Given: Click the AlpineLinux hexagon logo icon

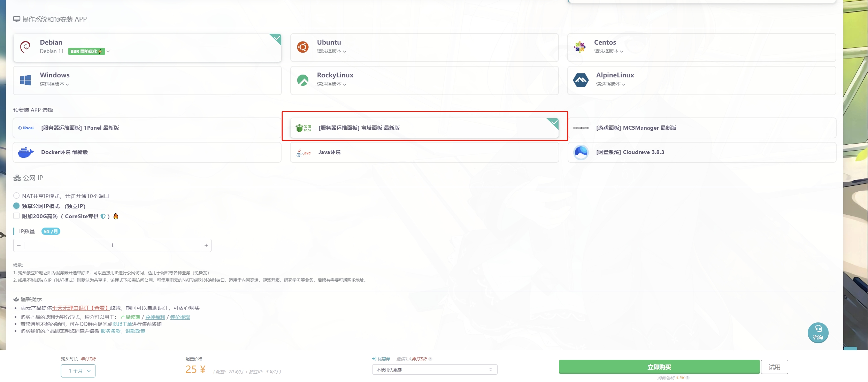Looking at the screenshot, I should coord(581,80).
